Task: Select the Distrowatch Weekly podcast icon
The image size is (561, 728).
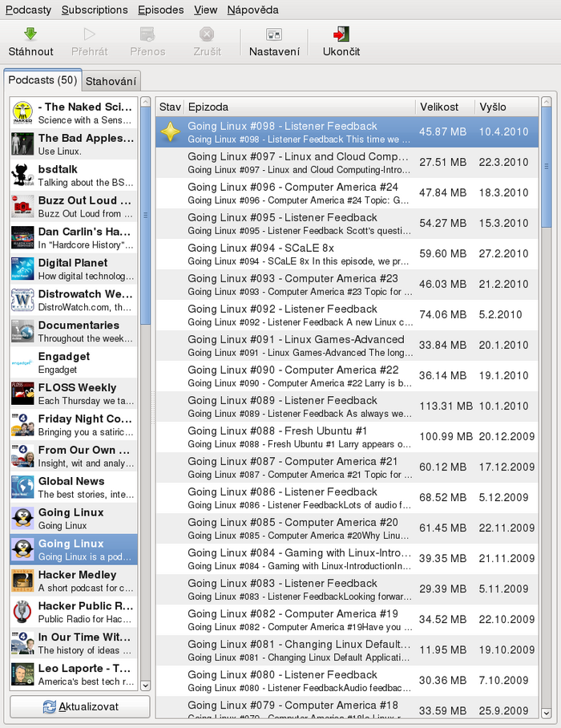Action: click(x=22, y=301)
